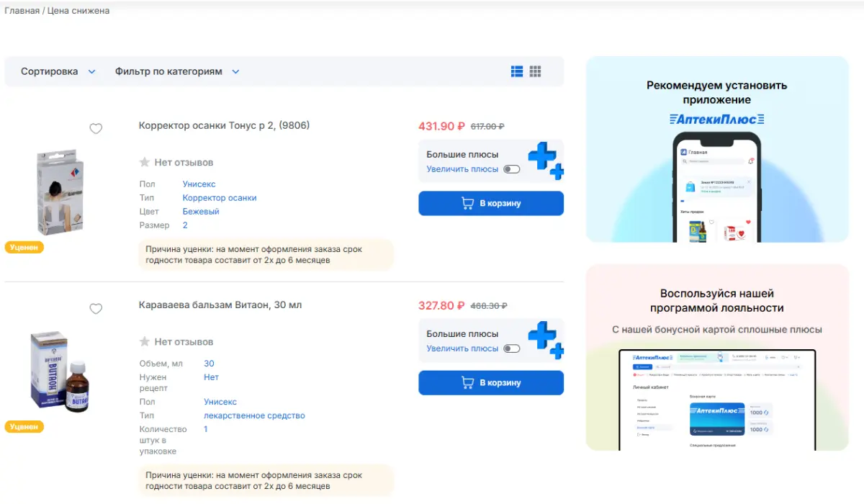Switch to list view layout icon

(x=517, y=71)
